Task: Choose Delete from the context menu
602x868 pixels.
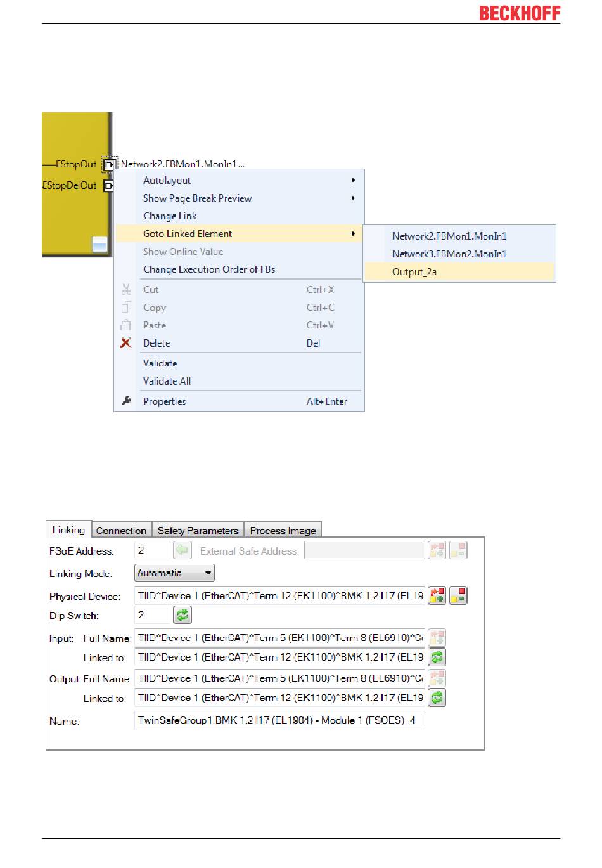Action: 240,343
